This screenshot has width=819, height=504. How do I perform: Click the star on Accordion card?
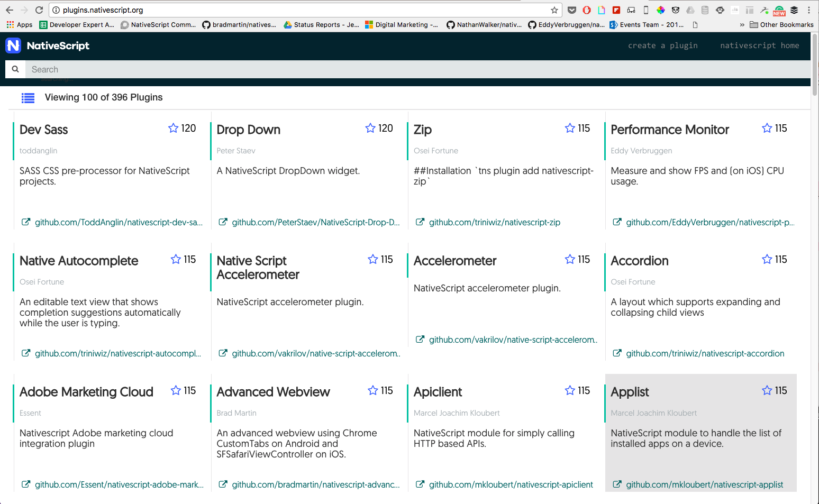[767, 259]
